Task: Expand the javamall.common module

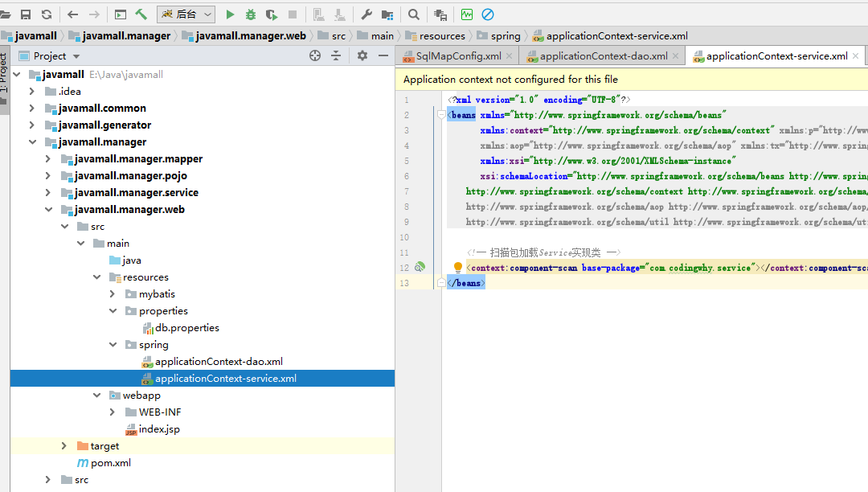Action: pos(32,108)
